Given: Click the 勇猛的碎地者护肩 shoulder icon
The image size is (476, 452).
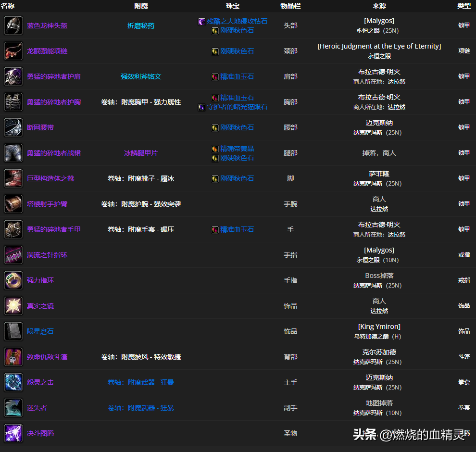Looking at the screenshot, I should pos(13,76).
